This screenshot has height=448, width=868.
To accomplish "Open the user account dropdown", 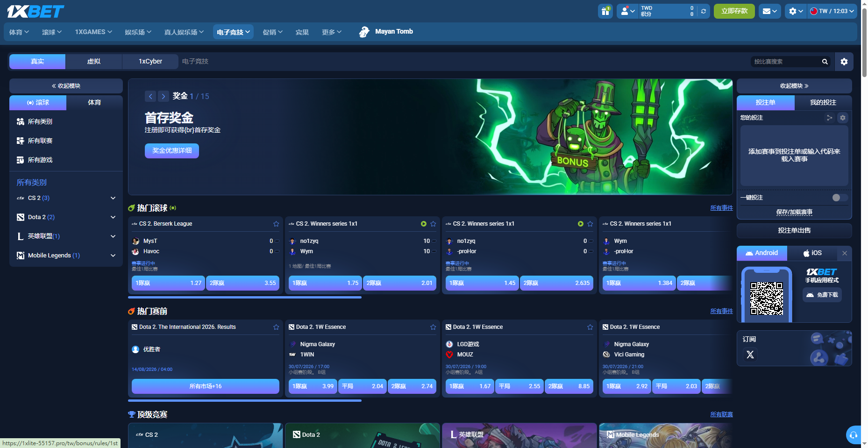I will [x=627, y=11].
